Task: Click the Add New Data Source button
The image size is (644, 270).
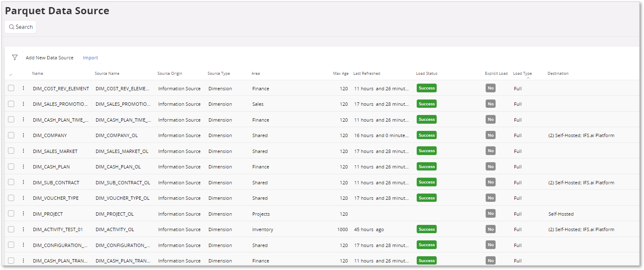Action: tap(49, 57)
